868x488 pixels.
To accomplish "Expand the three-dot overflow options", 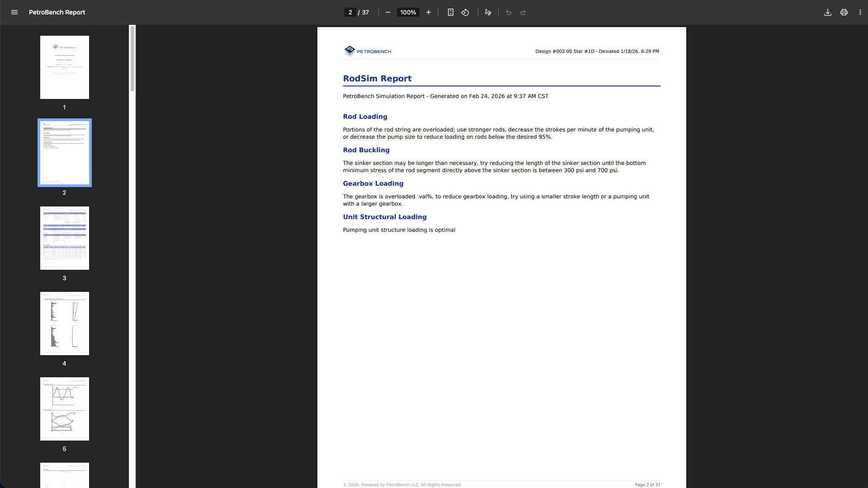I will point(860,12).
